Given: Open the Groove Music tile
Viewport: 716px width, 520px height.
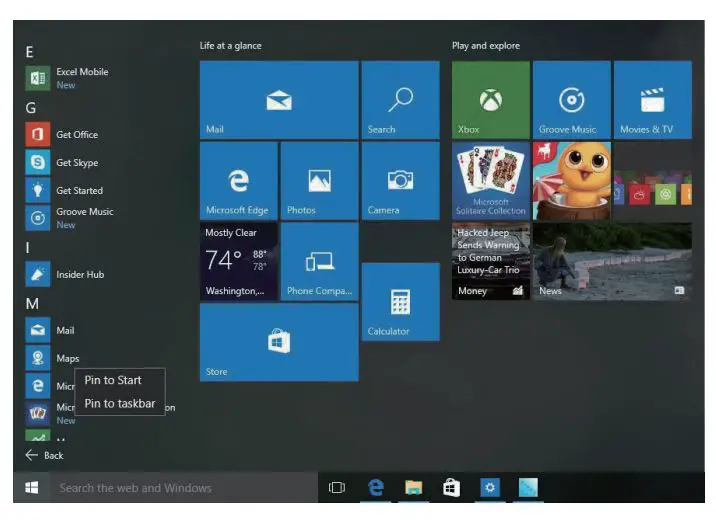Looking at the screenshot, I should point(572,100).
